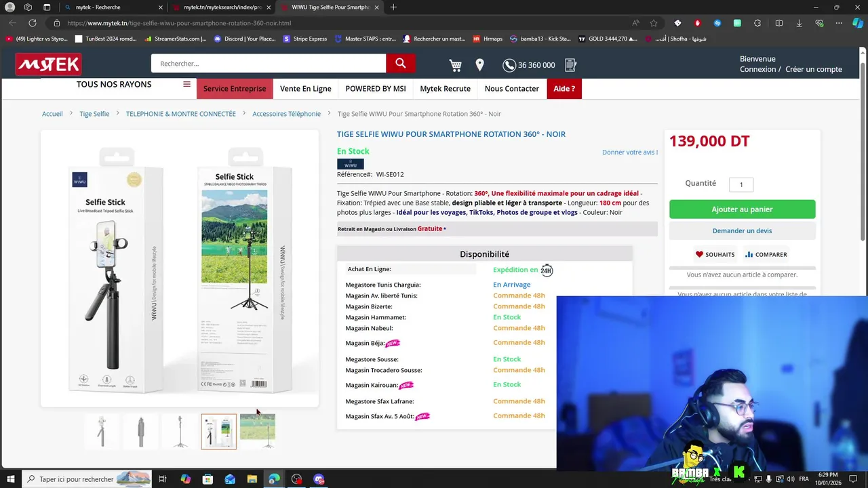This screenshot has width=868, height=488.
Task: Click COMPARER compare button
Action: point(766,255)
